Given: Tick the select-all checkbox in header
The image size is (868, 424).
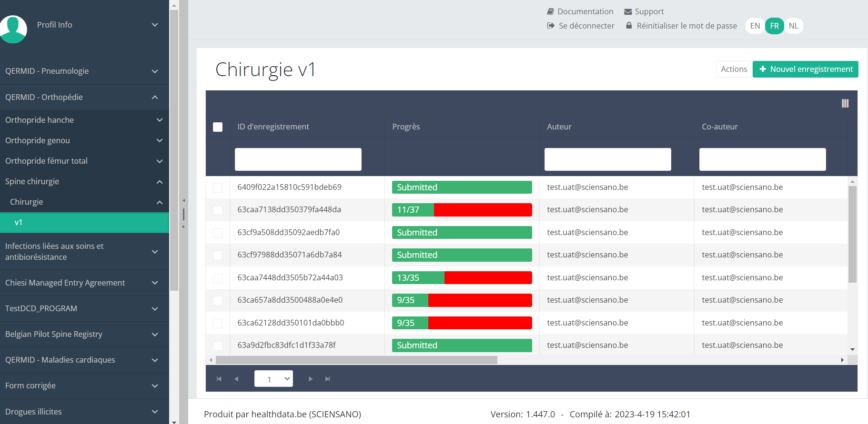Looking at the screenshot, I should click(218, 127).
